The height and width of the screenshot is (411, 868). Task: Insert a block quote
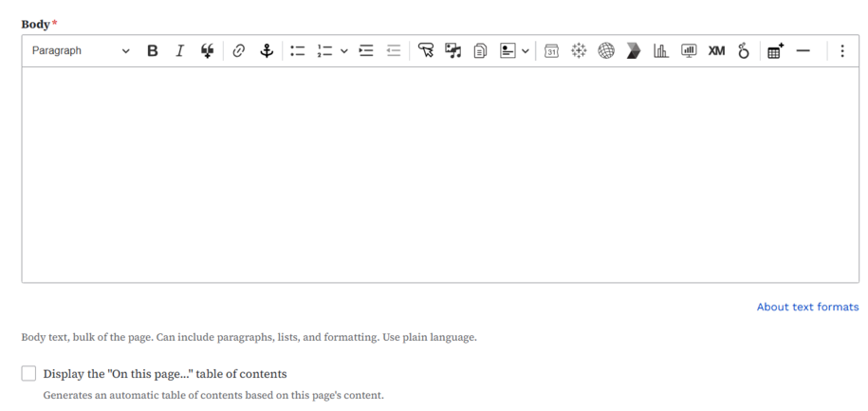pos(207,51)
